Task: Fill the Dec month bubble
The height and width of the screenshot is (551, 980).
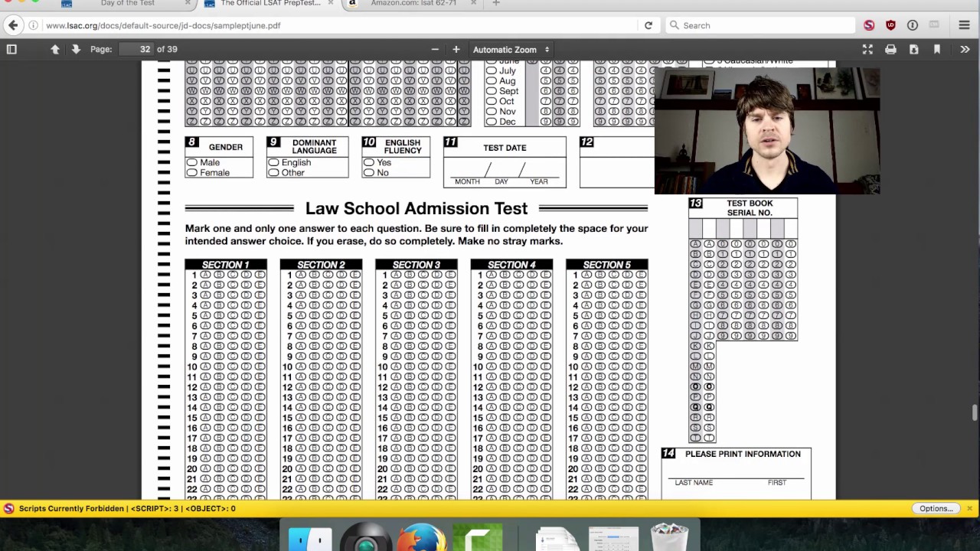Action: click(x=492, y=122)
